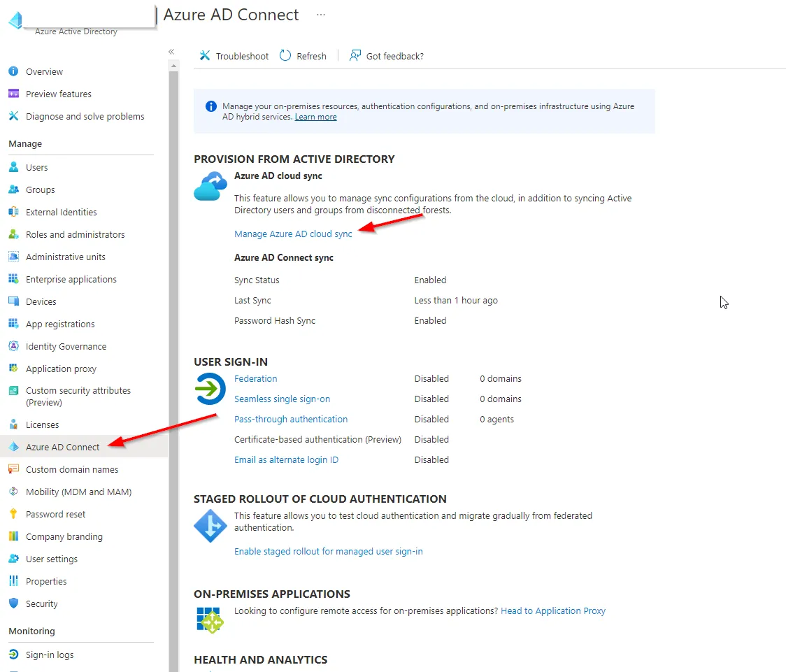786x672 pixels.
Task: Click the 'Certificate-based authentication (Preview)' text
Action: pos(317,439)
